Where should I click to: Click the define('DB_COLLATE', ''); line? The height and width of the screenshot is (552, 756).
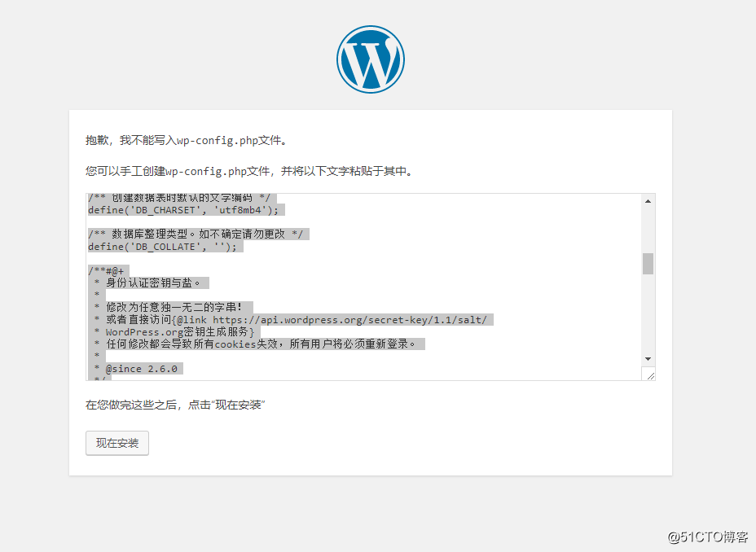click(163, 247)
